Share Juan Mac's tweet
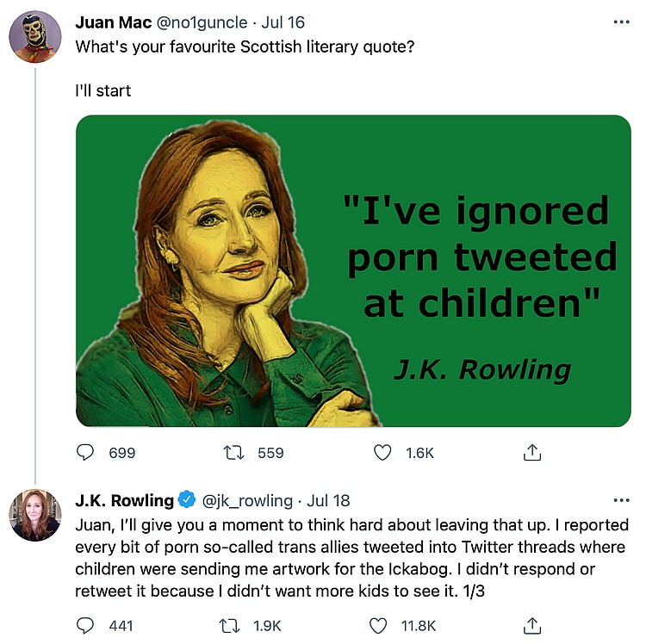Image resolution: width=646 pixels, height=644 pixels. [x=531, y=452]
